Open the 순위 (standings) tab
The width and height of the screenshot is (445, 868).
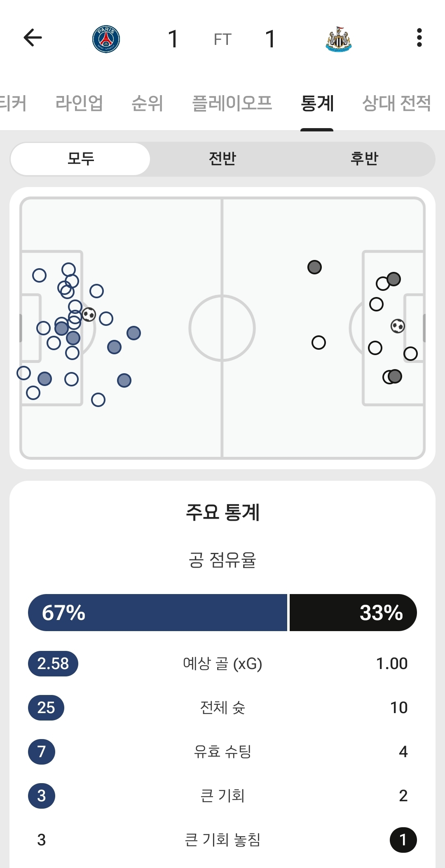click(x=147, y=103)
